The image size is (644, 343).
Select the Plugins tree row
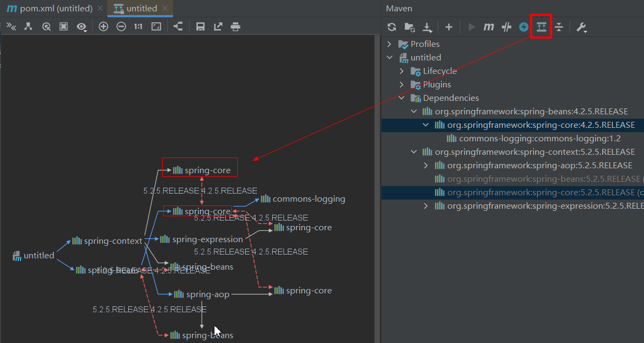point(513,85)
